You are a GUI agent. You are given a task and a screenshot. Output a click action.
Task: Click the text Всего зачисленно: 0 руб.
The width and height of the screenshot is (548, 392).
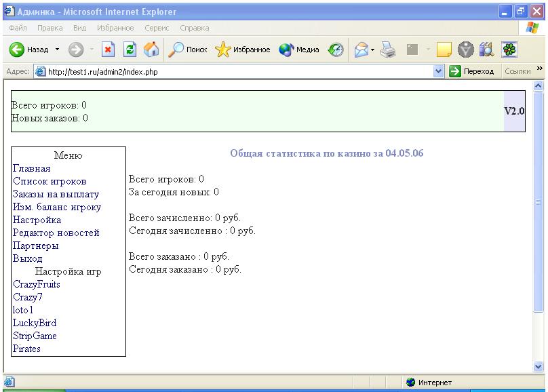pos(184,218)
